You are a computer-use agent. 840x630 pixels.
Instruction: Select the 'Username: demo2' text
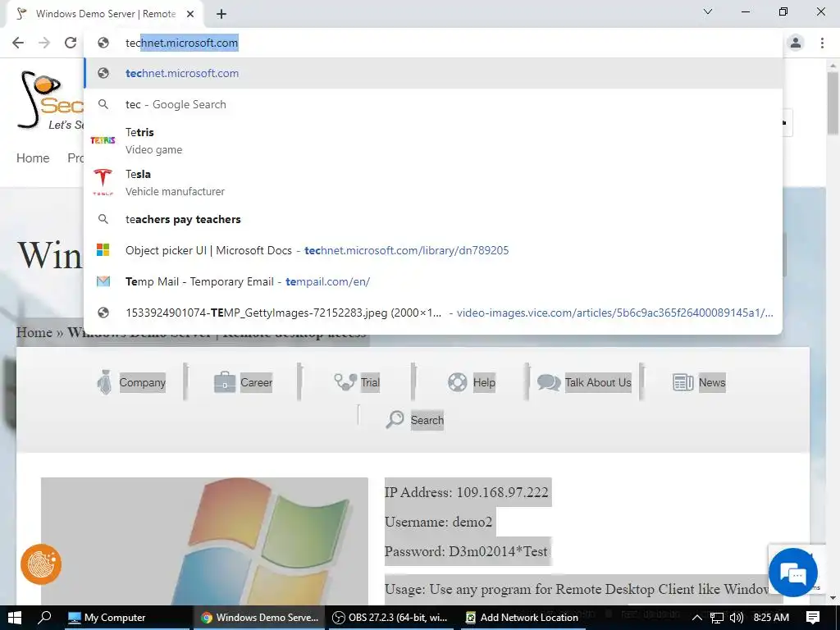tap(438, 522)
